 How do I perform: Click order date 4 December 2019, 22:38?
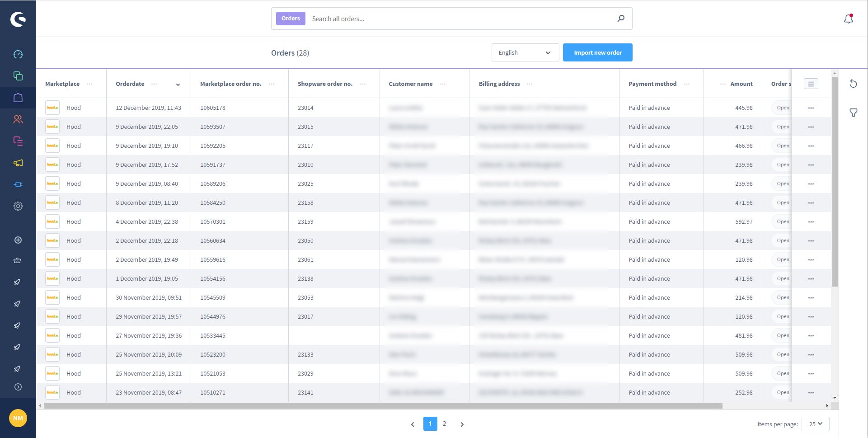(147, 221)
